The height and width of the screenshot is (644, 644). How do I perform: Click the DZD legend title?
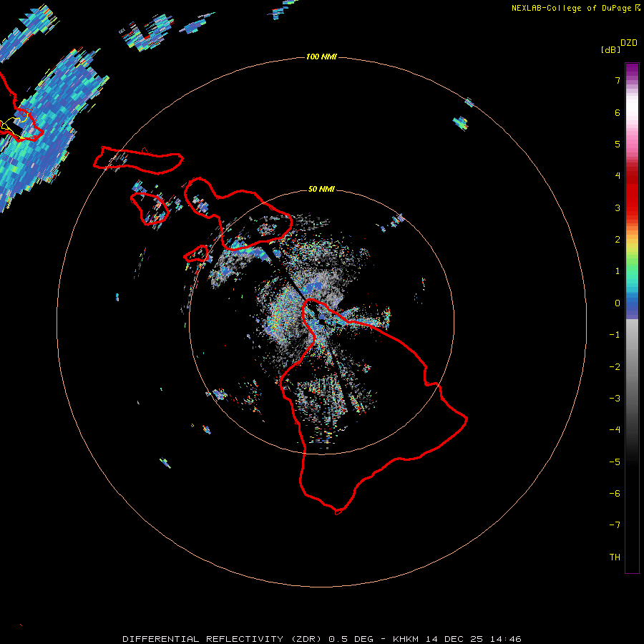tap(629, 43)
